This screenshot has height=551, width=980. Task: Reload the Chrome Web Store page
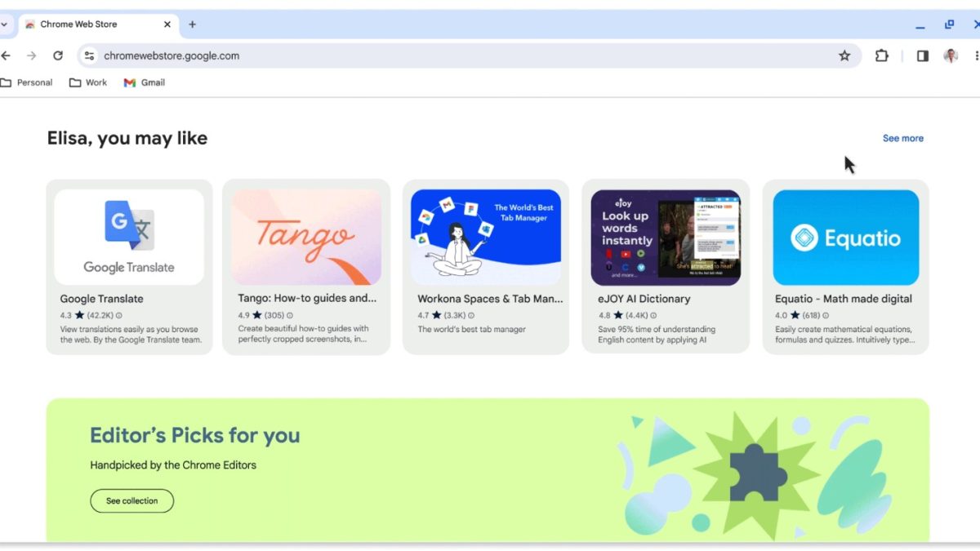click(58, 56)
